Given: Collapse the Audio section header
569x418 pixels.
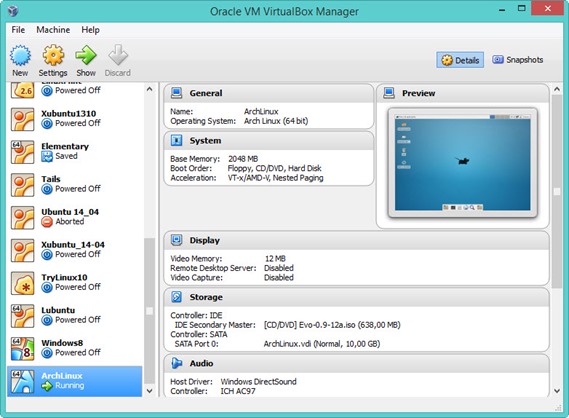Looking at the screenshot, I should 356,363.
